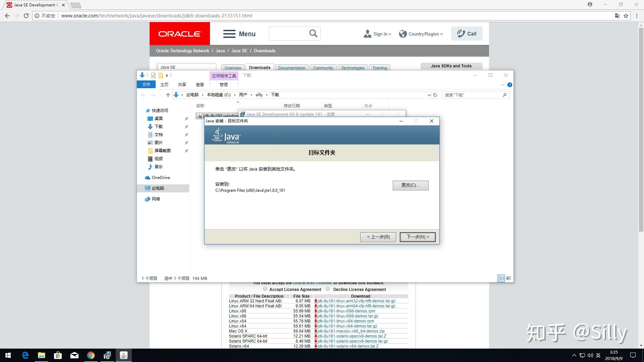Bookmark this page with star icon
The width and height of the screenshot is (644, 362).
626,16
